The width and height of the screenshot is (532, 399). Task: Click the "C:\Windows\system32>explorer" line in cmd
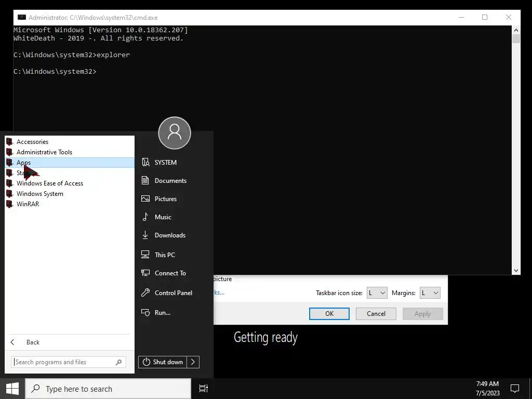(x=72, y=55)
